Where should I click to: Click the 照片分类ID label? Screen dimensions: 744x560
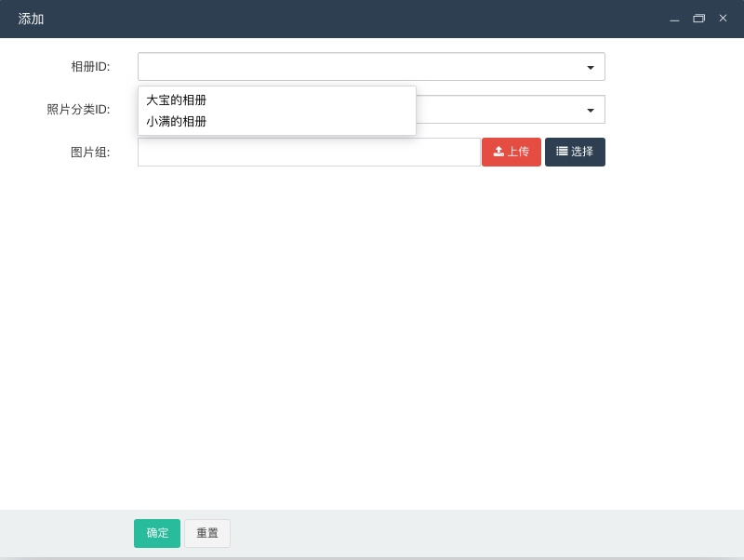tap(78, 109)
